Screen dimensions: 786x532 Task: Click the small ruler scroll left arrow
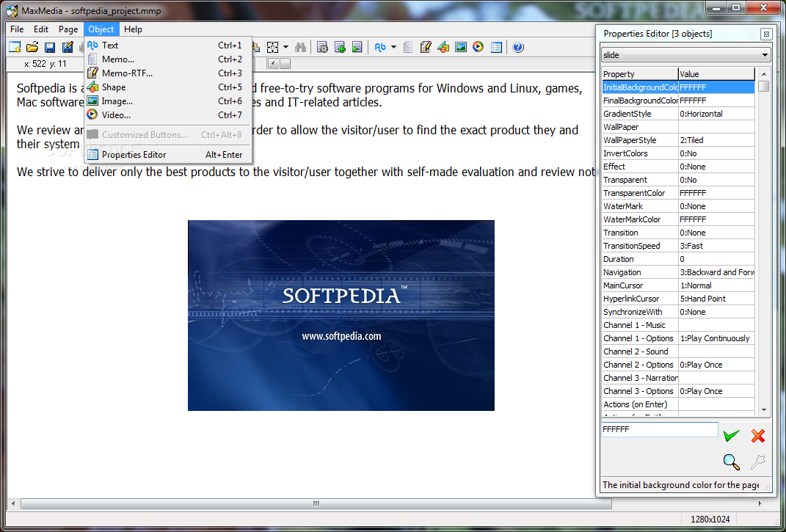pos(273,64)
